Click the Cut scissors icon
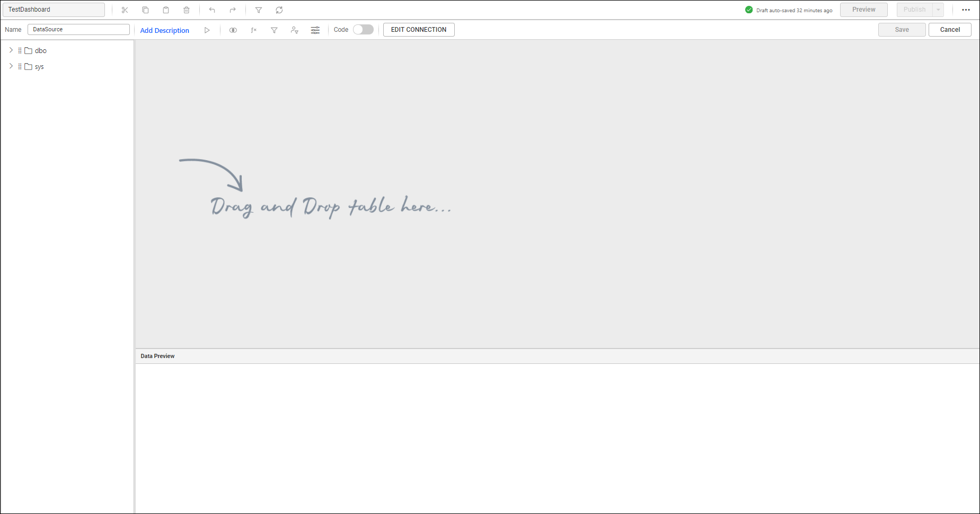Image resolution: width=980 pixels, height=514 pixels. click(125, 10)
